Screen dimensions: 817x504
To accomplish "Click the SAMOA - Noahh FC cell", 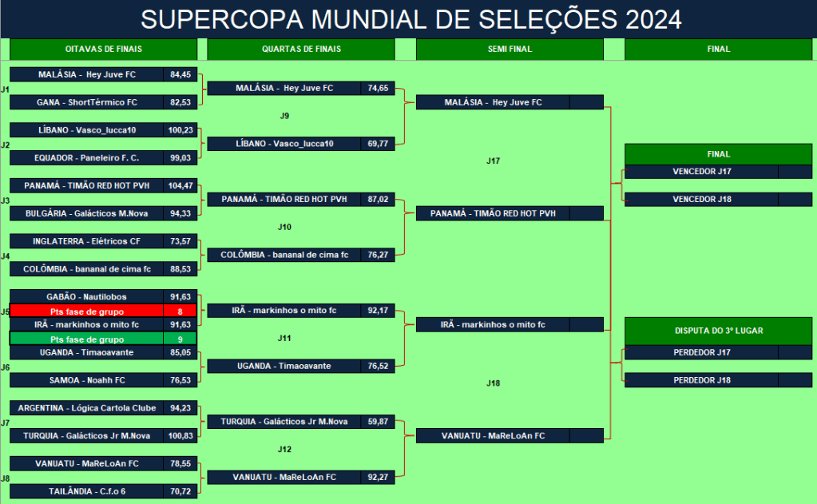I will coord(87,380).
